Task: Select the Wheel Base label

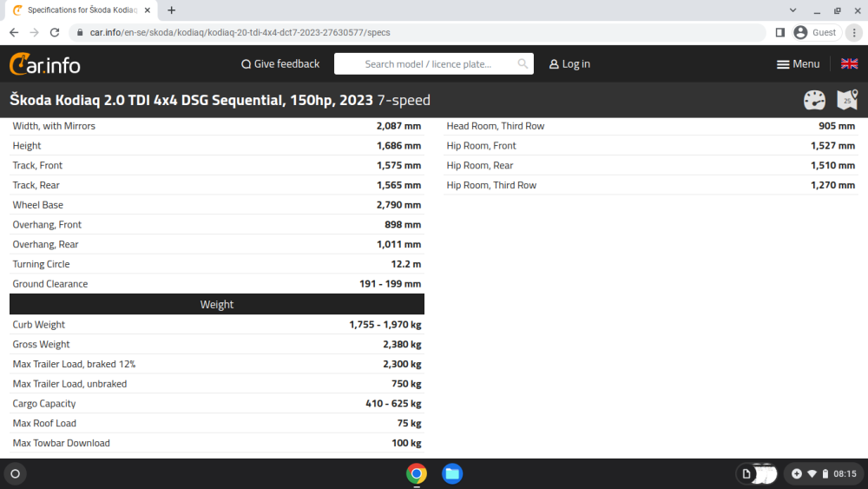Action: tap(37, 205)
